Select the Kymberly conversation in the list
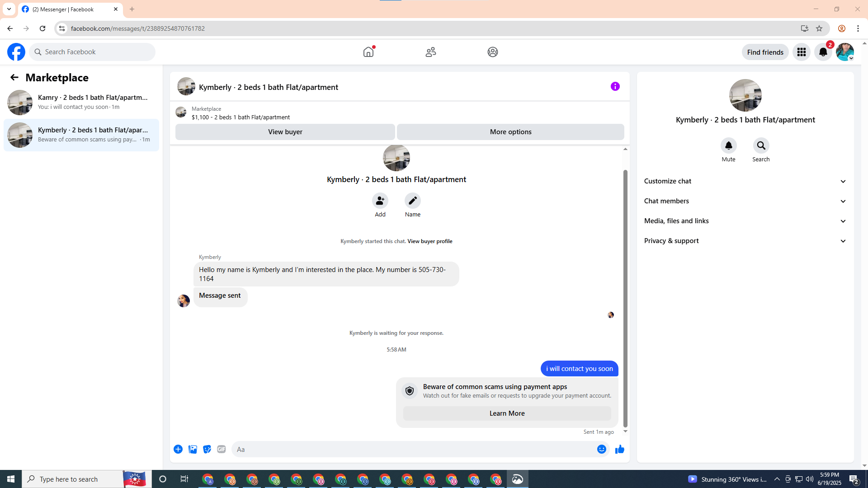 click(81, 135)
